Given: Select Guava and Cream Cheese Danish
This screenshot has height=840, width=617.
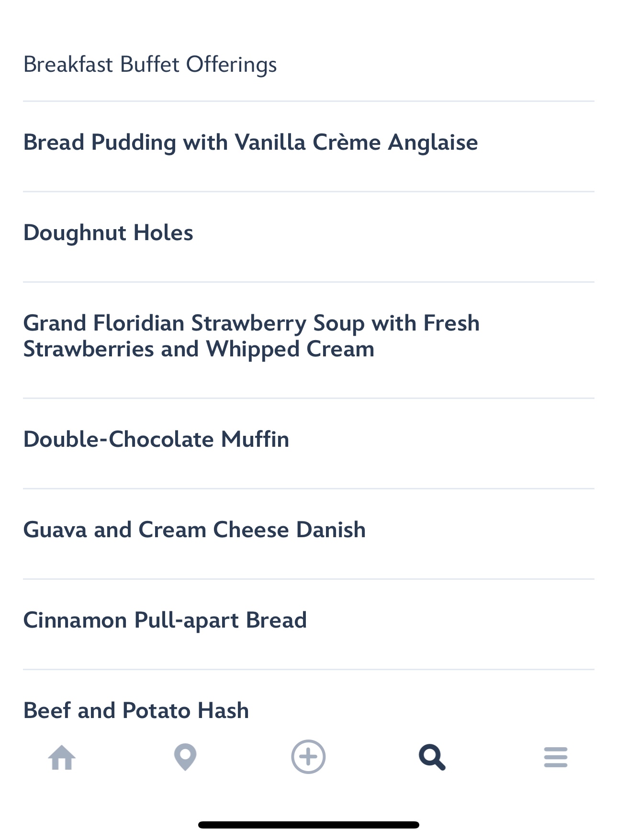Looking at the screenshot, I should click(x=194, y=530).
